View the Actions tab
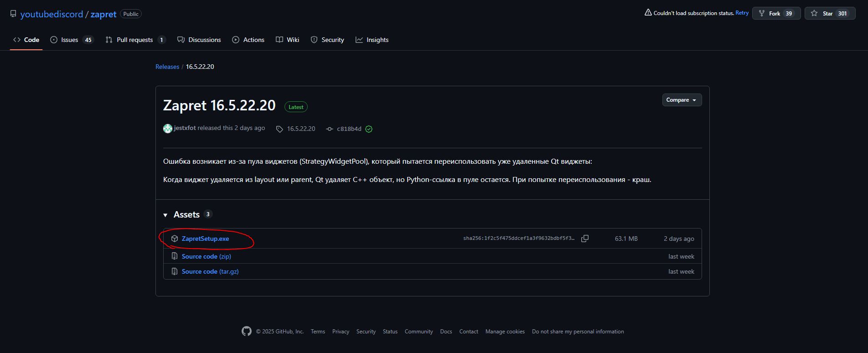This screenshot has width=868, height=353. pos(248,40)
